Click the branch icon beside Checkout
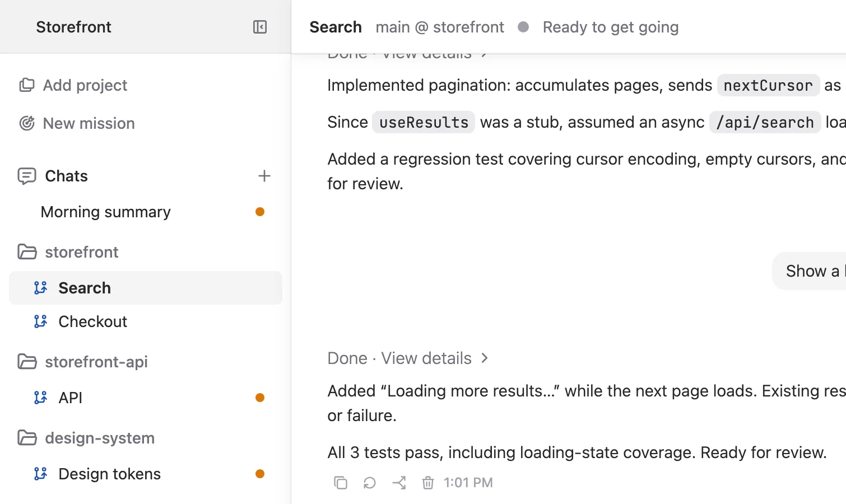Viewport: 846px width, 504px height. click(x=40, y=321)
